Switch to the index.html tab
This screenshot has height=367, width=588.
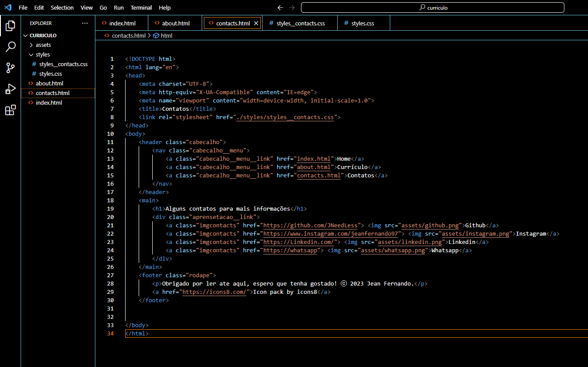coord(122,23)
